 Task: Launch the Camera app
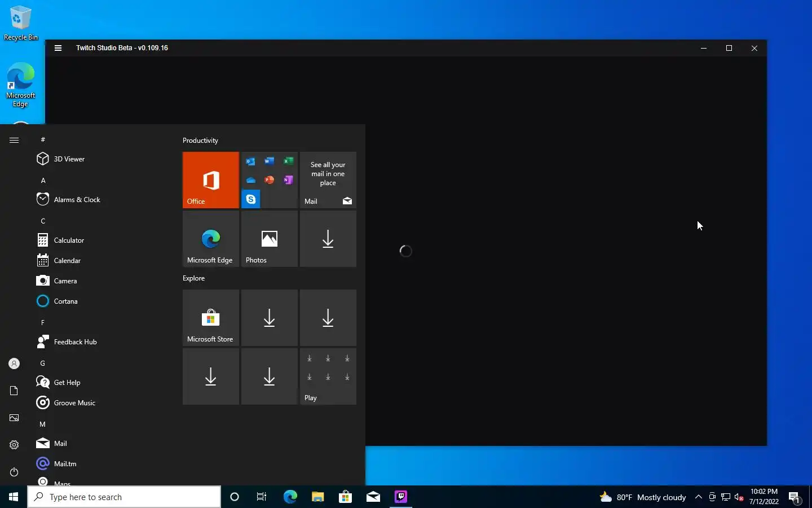pyautogui.click(x=100, y=281)
